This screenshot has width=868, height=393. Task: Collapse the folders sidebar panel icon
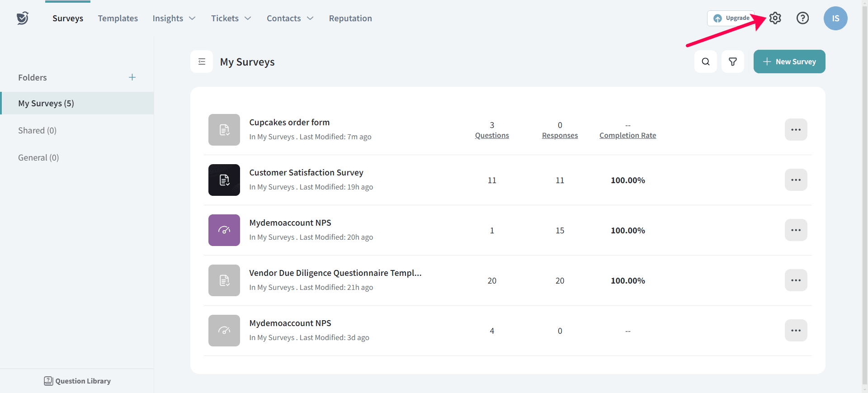point(202,62)
